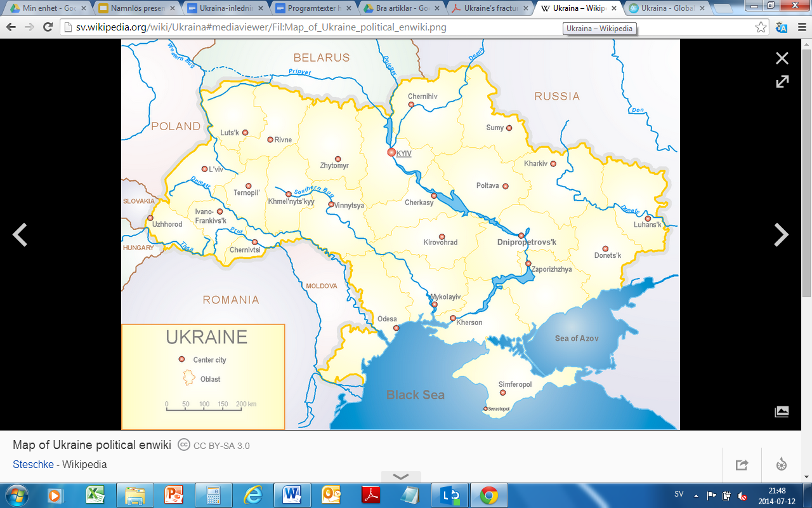Click the Google Translate extension icon

tap(781, 27)
